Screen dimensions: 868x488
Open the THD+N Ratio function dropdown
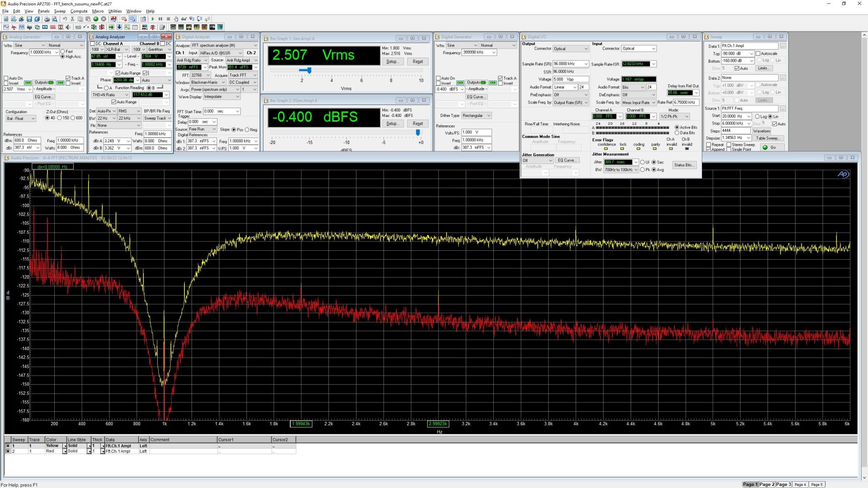pos(110,95)
